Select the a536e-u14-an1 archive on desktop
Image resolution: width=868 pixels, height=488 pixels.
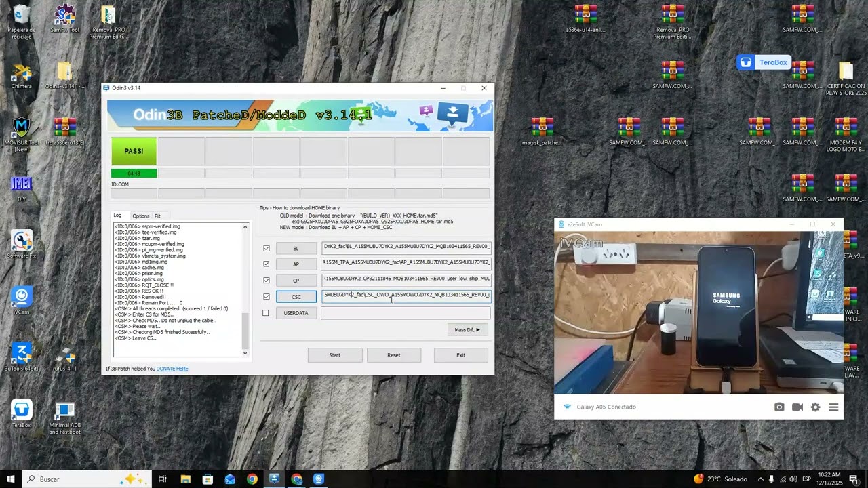(x=585, y=19)
